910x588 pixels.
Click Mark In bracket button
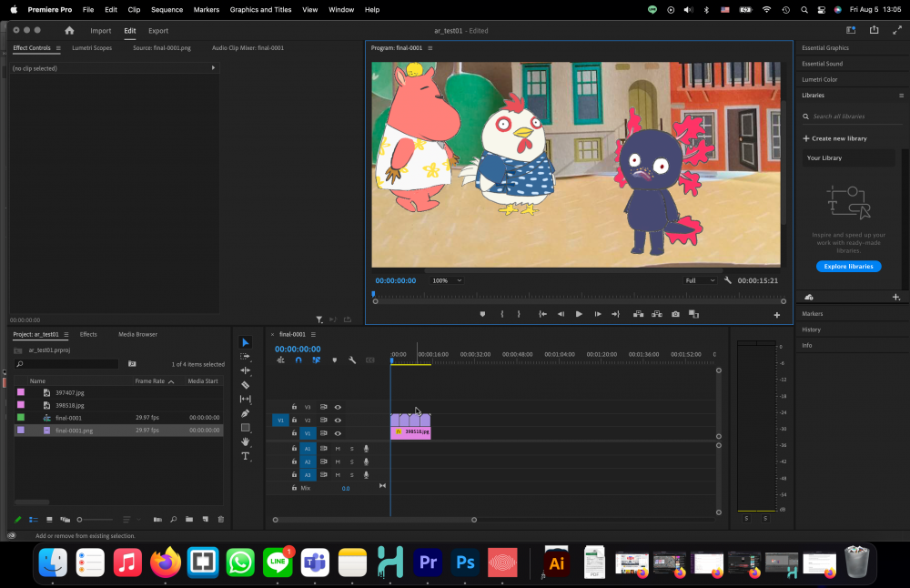pos(502,314)
